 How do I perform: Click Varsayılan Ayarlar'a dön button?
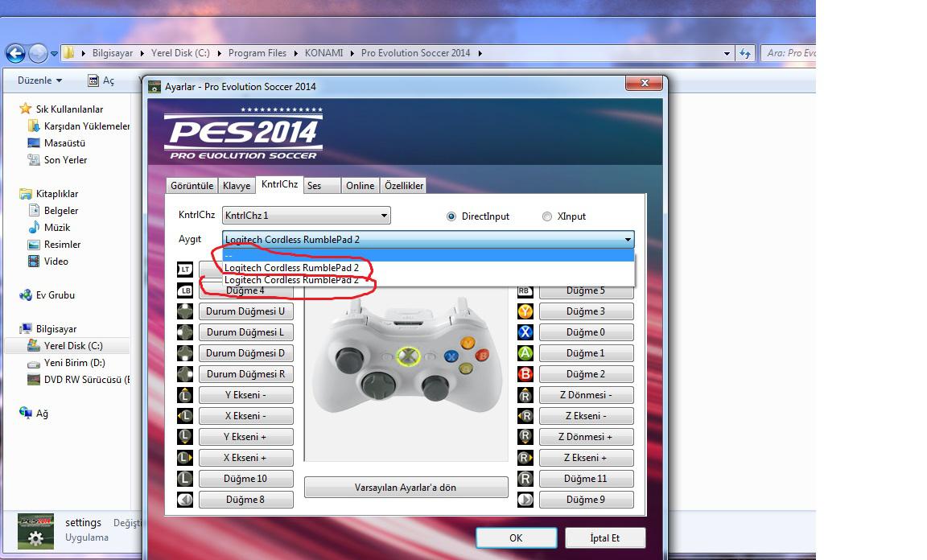(406, 488)
